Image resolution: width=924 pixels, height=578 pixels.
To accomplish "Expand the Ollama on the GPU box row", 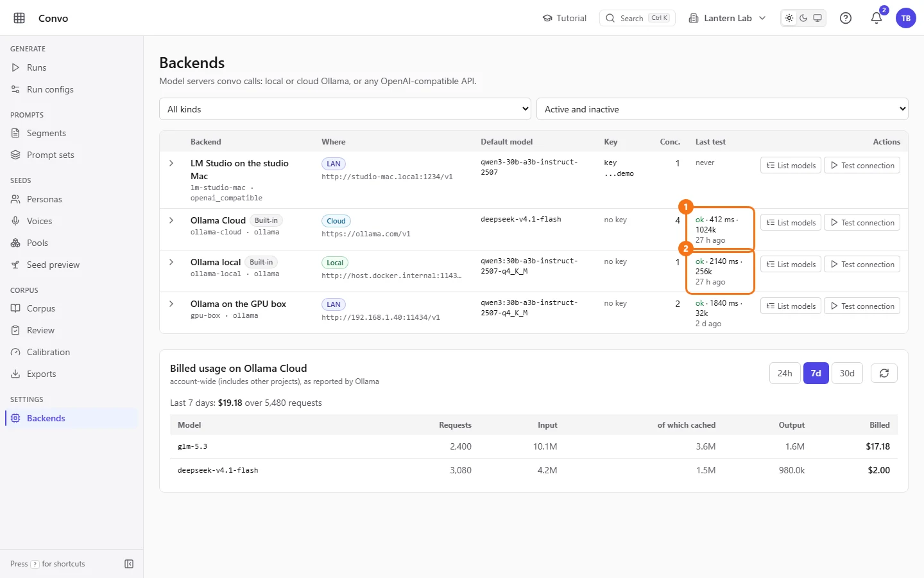I will (x=171, y=304).
